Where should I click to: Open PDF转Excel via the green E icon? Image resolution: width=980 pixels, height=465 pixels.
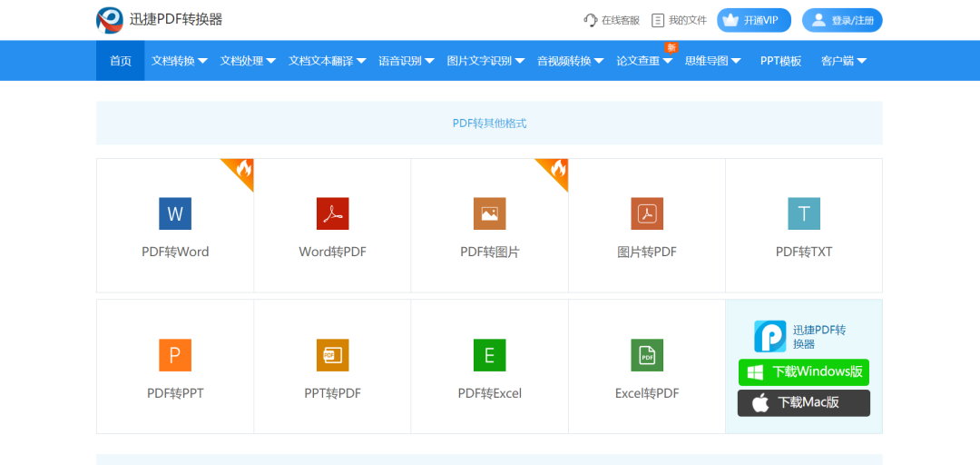[489, 355]
